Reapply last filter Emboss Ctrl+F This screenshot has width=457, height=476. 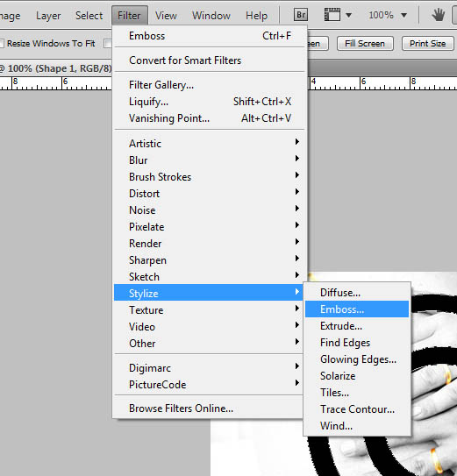coord(210,36)
